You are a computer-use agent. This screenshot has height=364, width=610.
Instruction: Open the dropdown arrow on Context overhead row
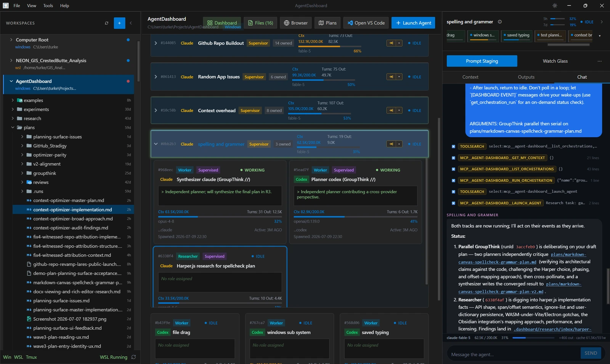(x=399, y=110)
